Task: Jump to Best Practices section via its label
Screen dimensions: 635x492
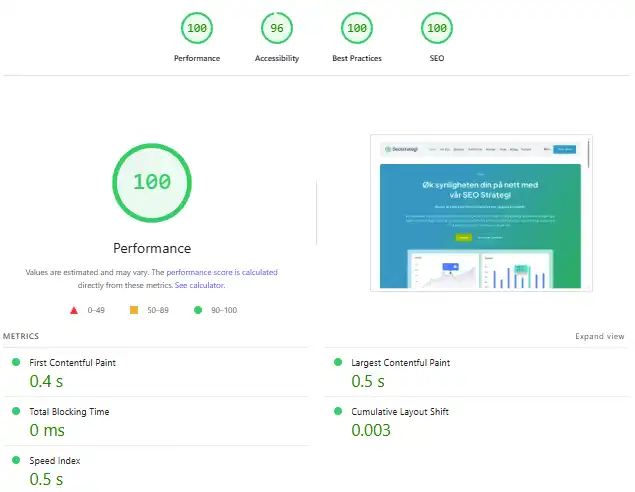Action: (x=357, y=58)
